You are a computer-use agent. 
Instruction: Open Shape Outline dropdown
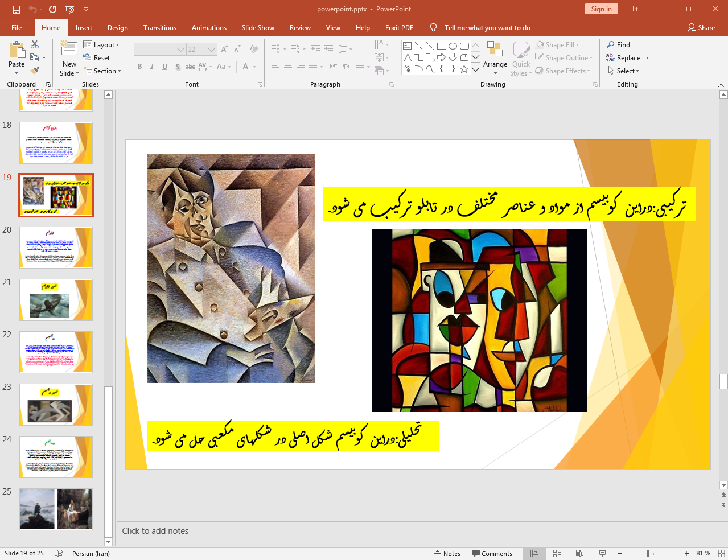point(564,57)
